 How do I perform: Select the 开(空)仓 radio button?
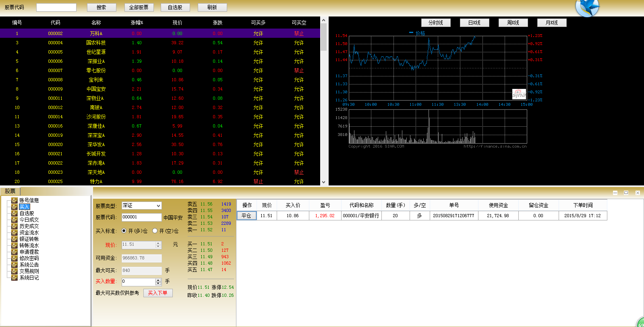click(x=155, y=231)
